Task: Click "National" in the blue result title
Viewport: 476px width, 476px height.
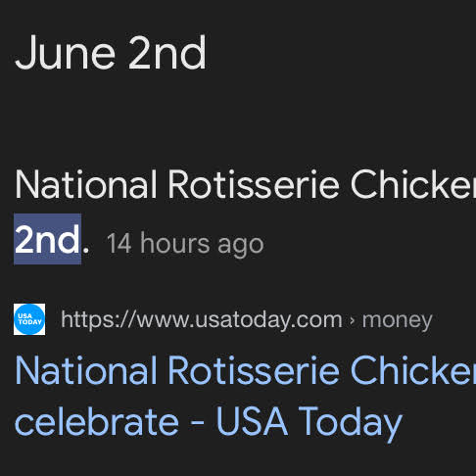Action: coord(86,370)
